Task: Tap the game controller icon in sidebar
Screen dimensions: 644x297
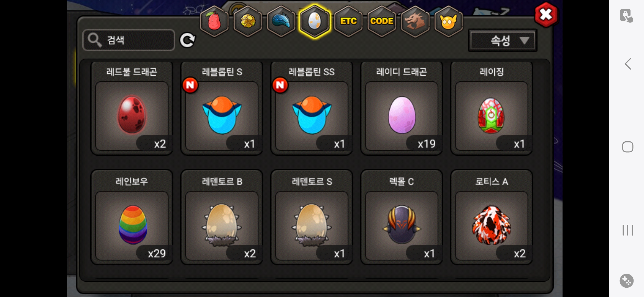Action: pos(627,281)
